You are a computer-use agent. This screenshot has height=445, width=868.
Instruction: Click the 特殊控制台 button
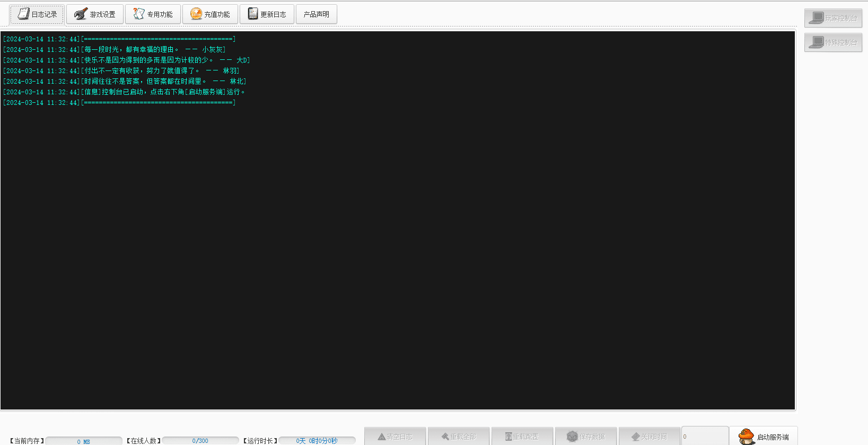[x=833, y=42]
